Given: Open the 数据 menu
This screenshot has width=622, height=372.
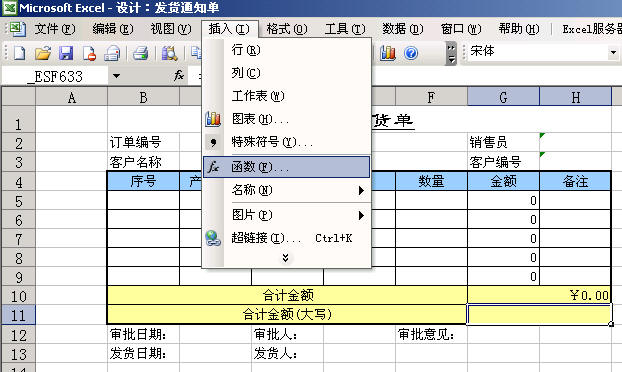Looking at the screenshot, I should [x=403, y=29].
